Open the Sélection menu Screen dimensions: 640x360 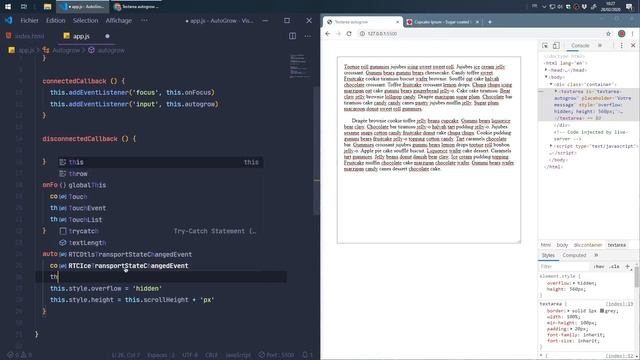pyautogui.click(x=85, y=20)
